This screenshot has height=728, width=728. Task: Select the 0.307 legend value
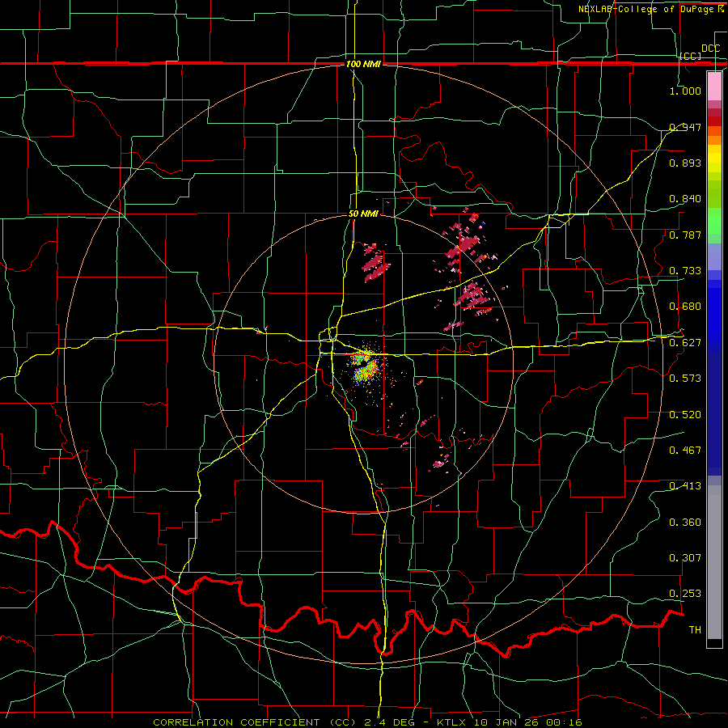[685, 558]
